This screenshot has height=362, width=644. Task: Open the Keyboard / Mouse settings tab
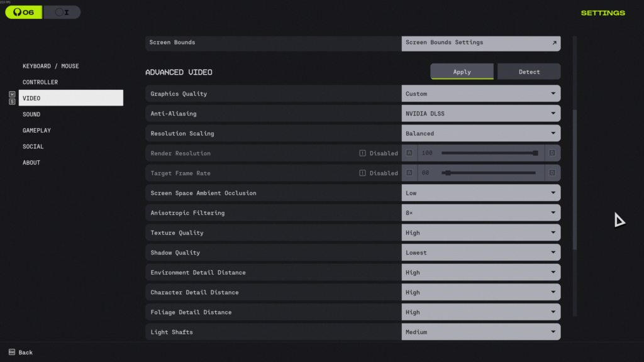(x=51, y=66)
